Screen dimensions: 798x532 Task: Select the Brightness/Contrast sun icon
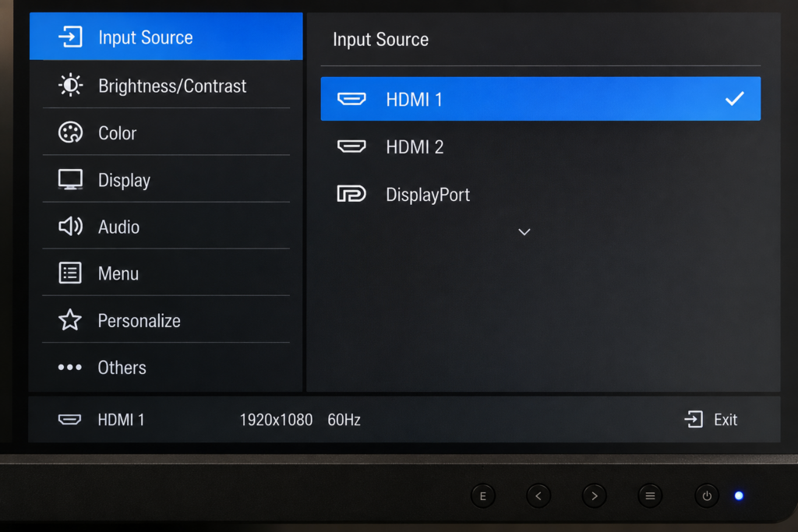[70, 85]
